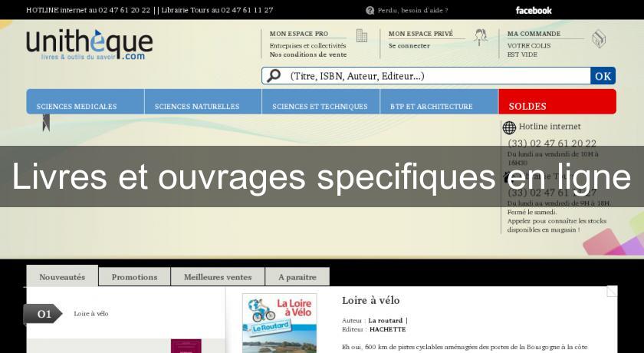Viewport: 644px width, 353px height.
Task: Click the Mon Espace Privé heading
Action: [x=421, y=34]
